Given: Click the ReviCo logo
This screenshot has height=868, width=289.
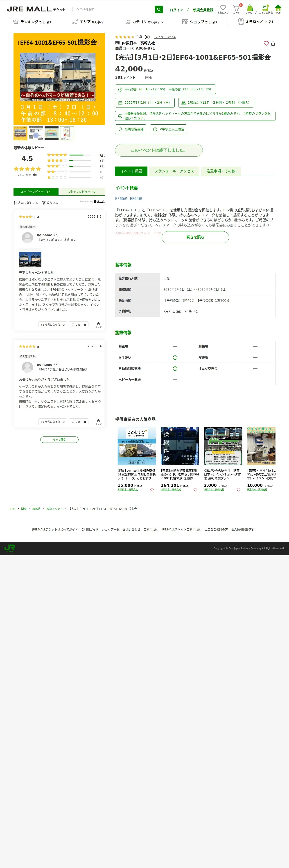Looking at the screenshot, I should (99, 202).
